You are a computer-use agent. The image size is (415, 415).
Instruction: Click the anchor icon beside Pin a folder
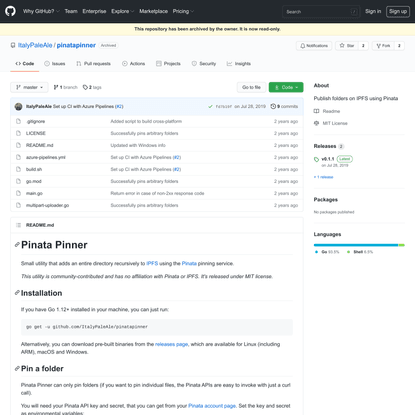(x=17, y=369)
